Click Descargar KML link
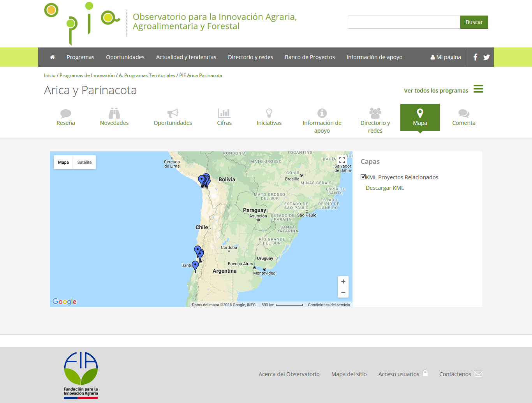The height and width of the screenshot is (403, 532). coord(385,188)
